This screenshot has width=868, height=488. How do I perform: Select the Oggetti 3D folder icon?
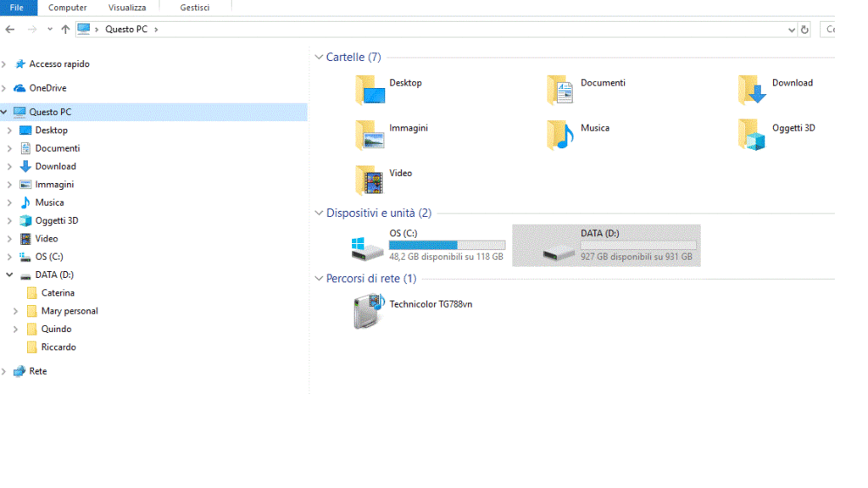tap(752, 136)
